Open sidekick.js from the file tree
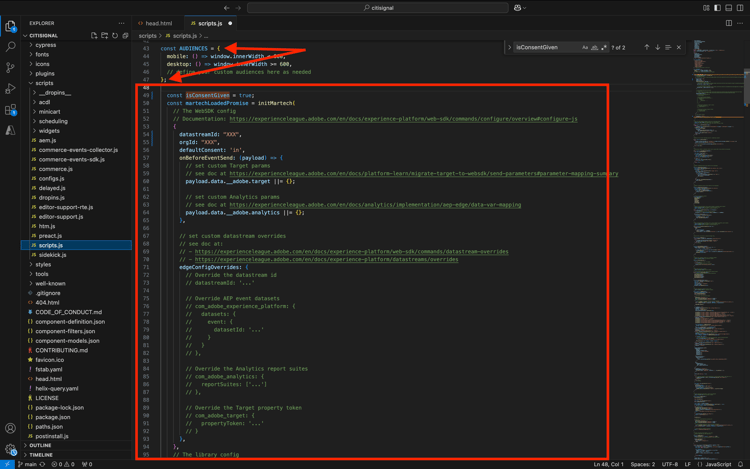 tap(52, 255)
